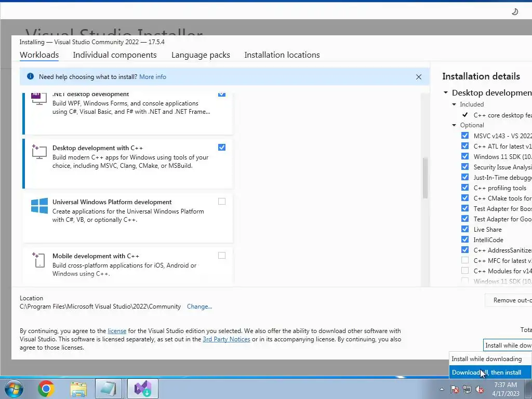Open the install mode combo box
This screenshot has height=399, width=532.
pos(508,345)
